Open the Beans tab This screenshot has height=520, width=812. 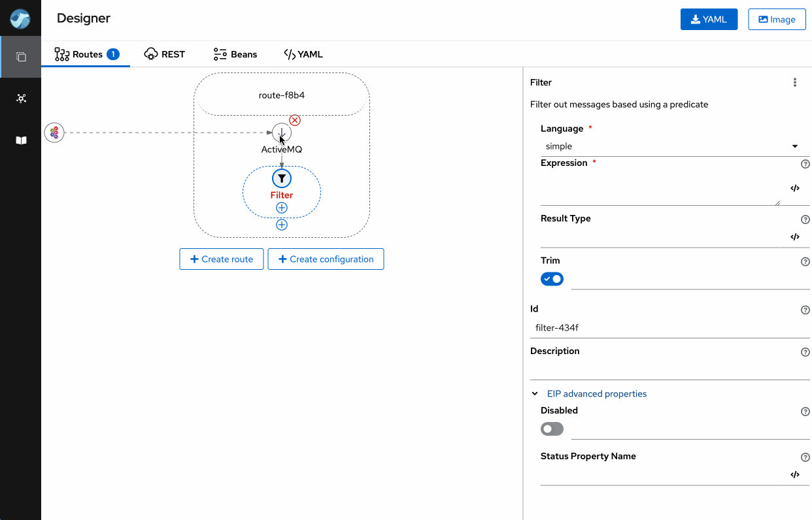click(x=235, y=54)
